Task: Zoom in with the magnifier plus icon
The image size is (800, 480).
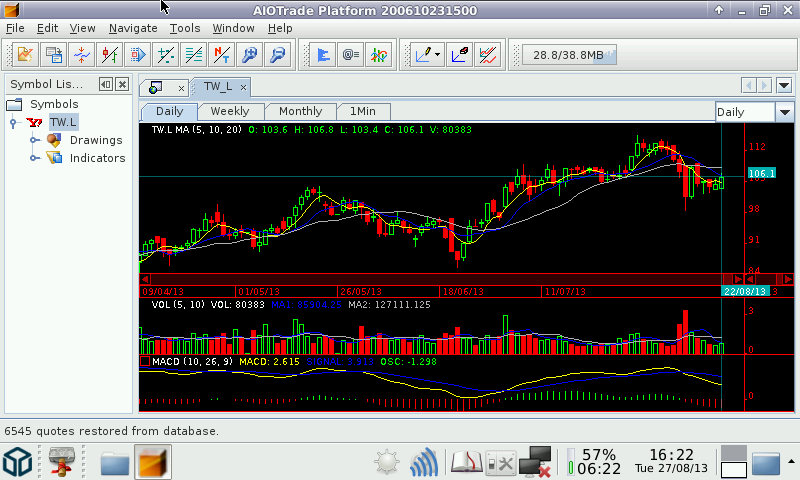Action: pyautogui.click(x=250, y=54)
